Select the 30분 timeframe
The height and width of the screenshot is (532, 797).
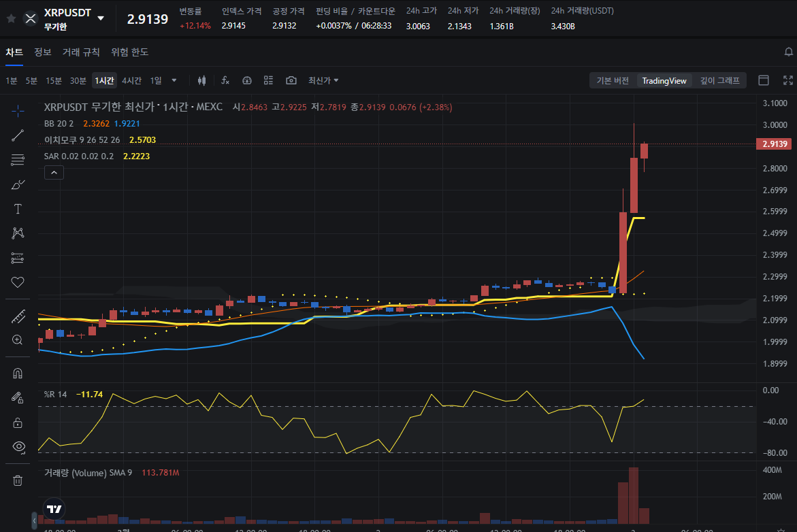(78, 81)
